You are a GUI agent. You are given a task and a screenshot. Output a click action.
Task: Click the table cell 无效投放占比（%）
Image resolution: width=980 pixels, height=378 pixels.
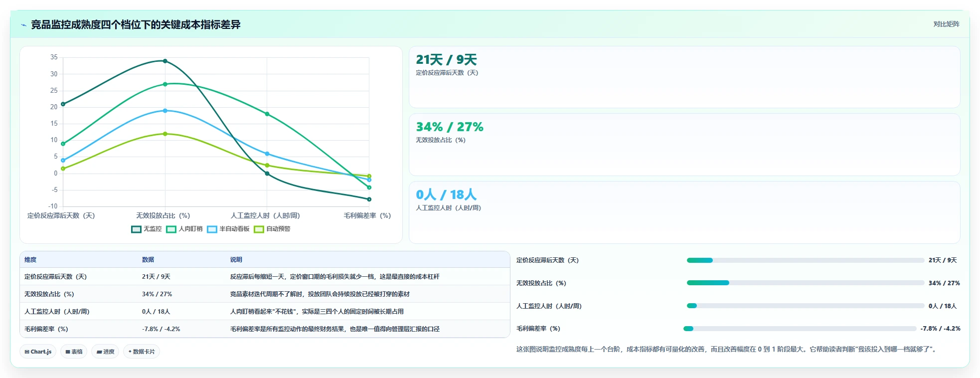pyautogui.click(x=49, y=294)
